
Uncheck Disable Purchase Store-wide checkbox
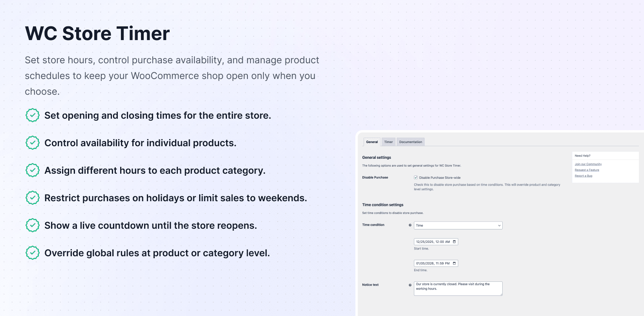[416, 178]
